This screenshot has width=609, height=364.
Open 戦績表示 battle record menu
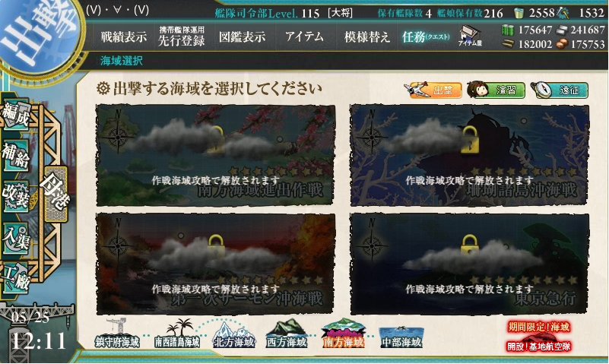coord(124,37)
